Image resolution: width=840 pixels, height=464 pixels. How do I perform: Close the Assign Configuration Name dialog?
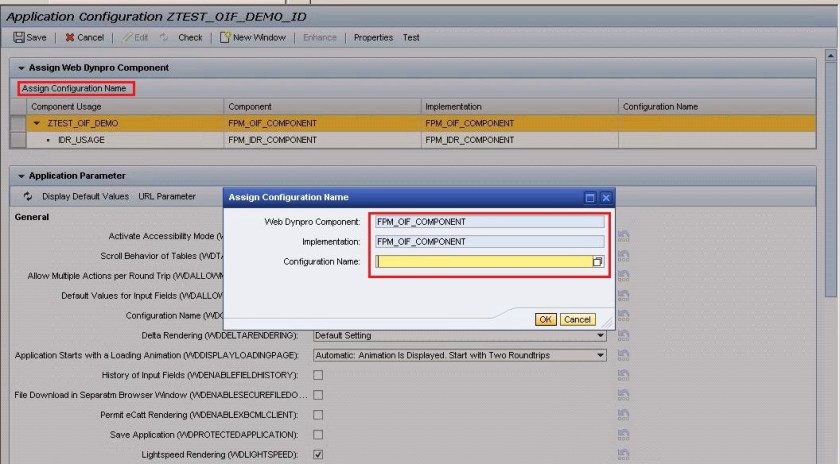pos(606,198)
